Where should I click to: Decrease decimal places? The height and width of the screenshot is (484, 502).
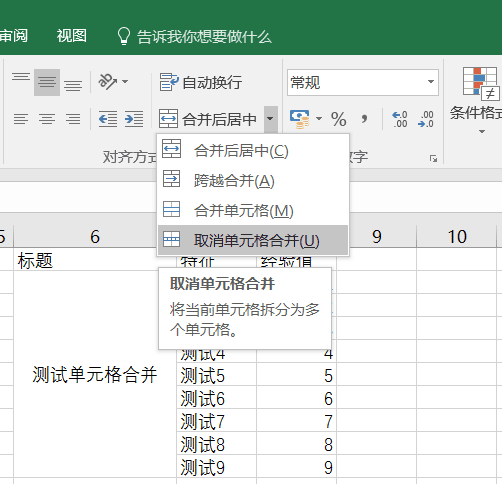point(426,119)
